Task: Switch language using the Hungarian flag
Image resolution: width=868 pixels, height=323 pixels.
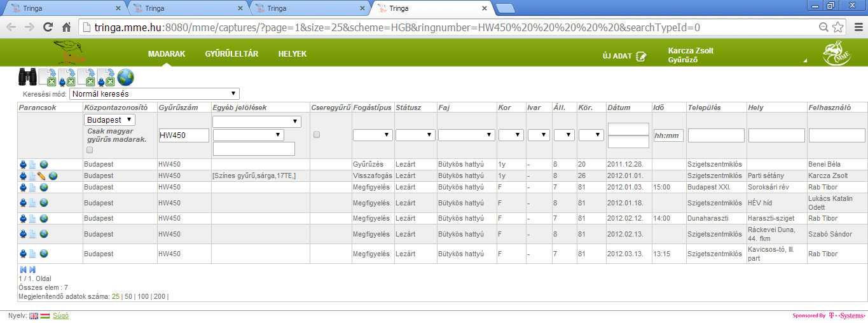Action: coord(45,316)
